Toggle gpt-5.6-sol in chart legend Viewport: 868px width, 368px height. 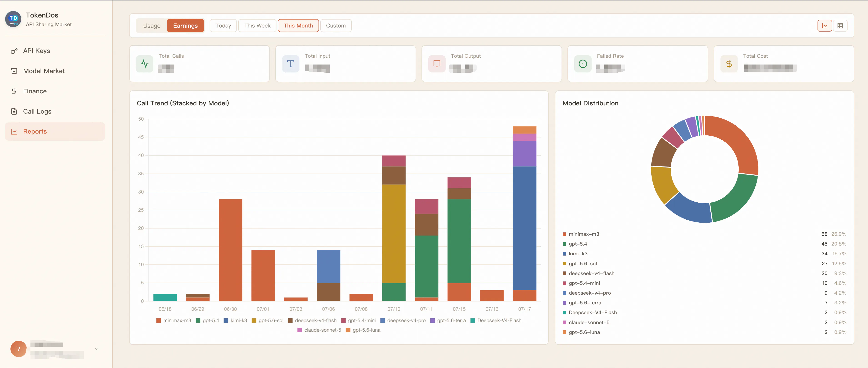[268, 321]
